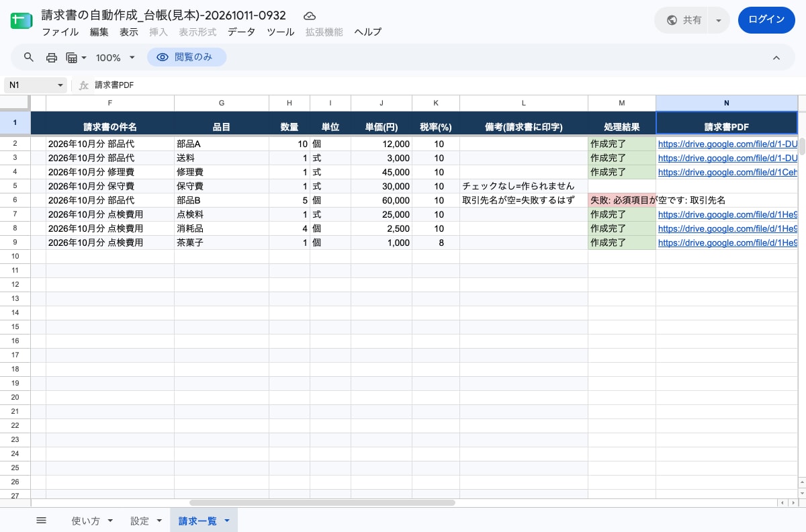Image resolution: width=806 pixels, height=532 pixels.
Task: Click the Name box showing N1
Action: (36, 85)
